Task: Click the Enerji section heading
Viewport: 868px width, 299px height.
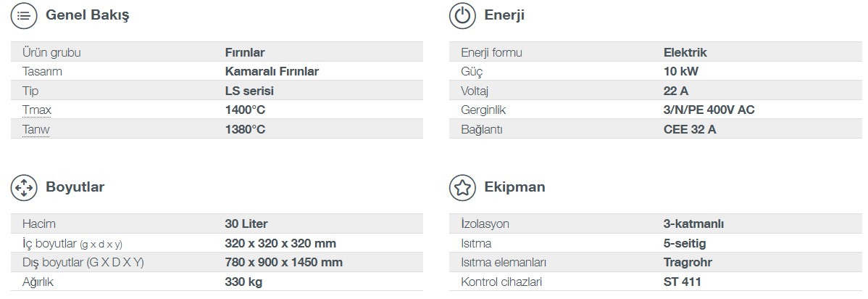Action: click(x=504, y=15)
